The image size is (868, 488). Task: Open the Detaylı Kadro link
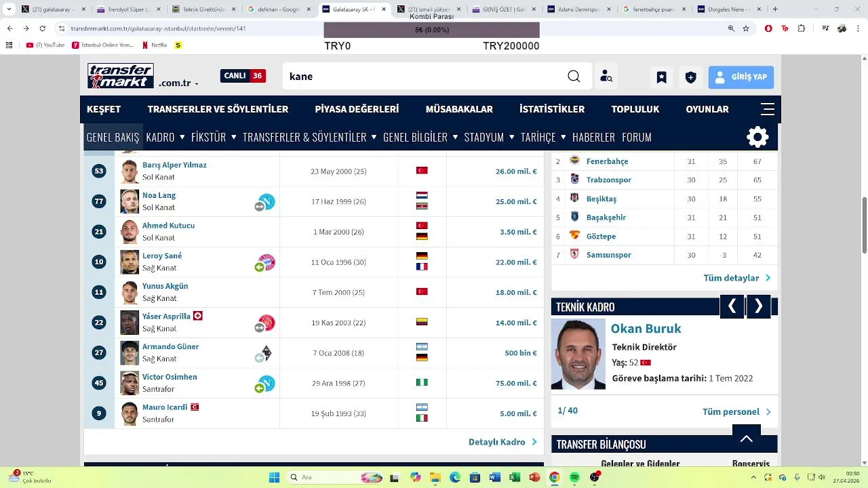(502, 442)
